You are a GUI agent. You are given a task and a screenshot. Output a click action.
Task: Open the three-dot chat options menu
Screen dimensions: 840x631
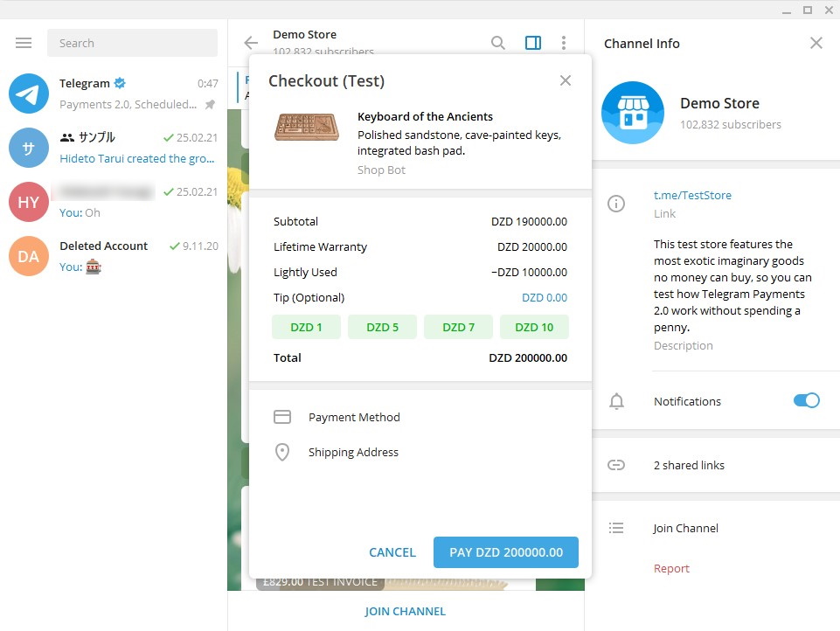564,42
